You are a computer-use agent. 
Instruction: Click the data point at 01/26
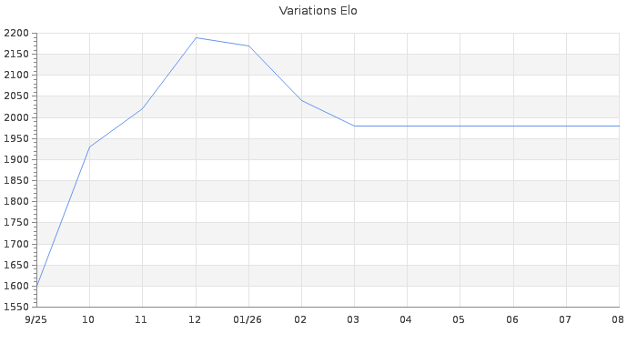click(x=248, y=45)
